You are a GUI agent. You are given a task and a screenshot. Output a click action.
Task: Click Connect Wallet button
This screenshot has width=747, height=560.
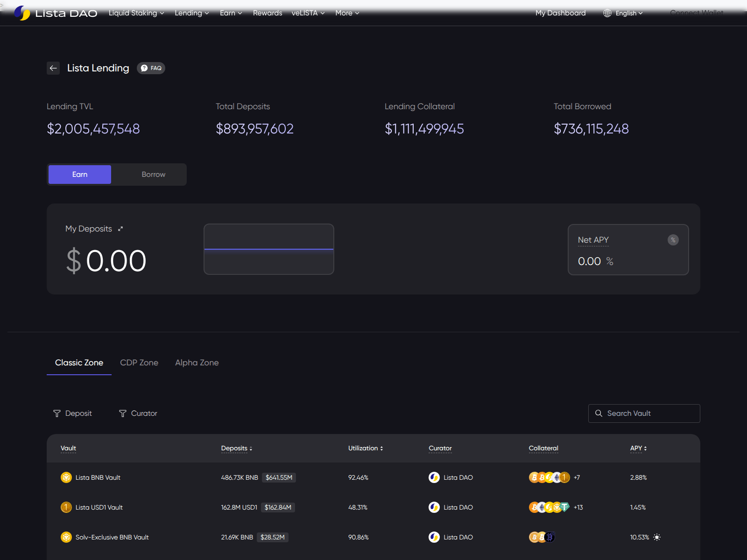coord(697,13)
